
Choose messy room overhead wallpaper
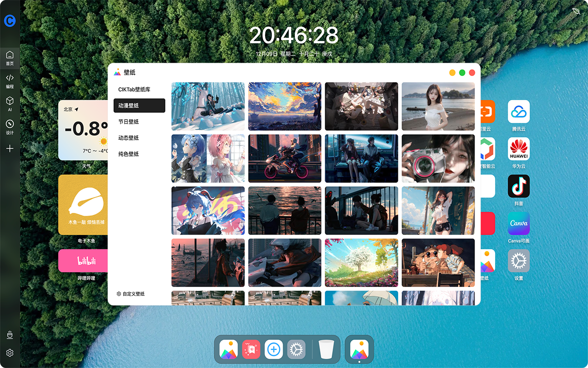(x=362, y=107)
